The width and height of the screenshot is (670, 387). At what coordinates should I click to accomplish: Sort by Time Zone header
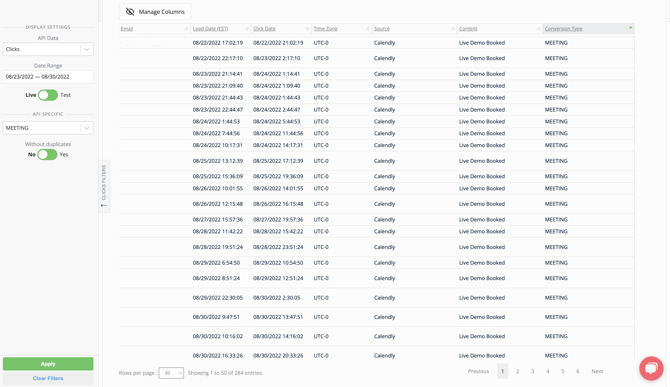[x=325, y=29]
